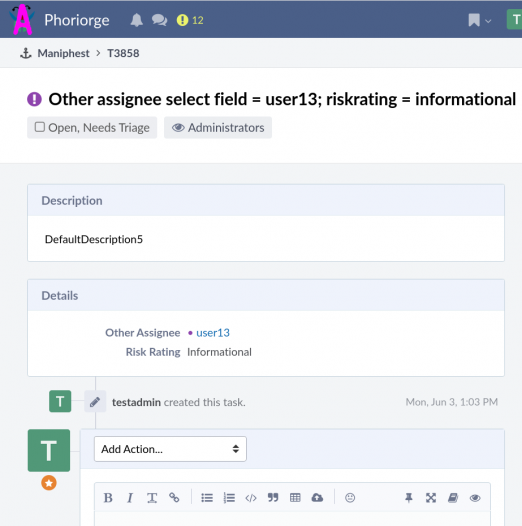Insert a link using the chain icon

point(174,497)
